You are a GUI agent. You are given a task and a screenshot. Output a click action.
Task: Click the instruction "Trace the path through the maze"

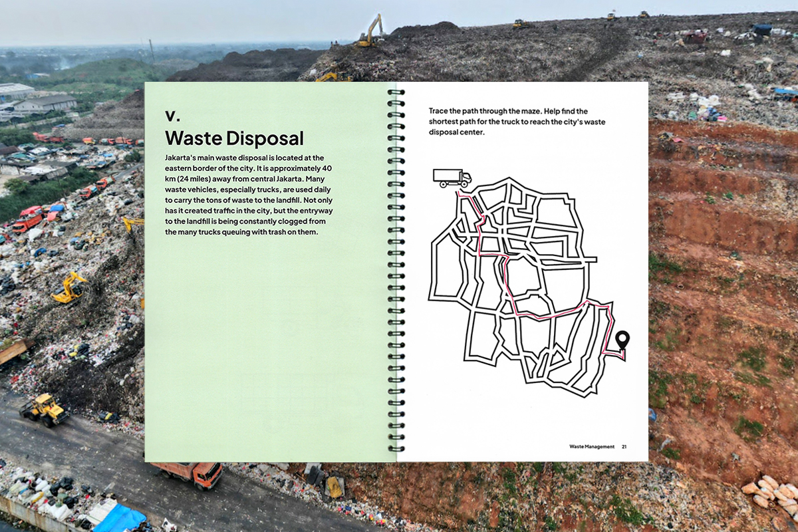point(517,121)
